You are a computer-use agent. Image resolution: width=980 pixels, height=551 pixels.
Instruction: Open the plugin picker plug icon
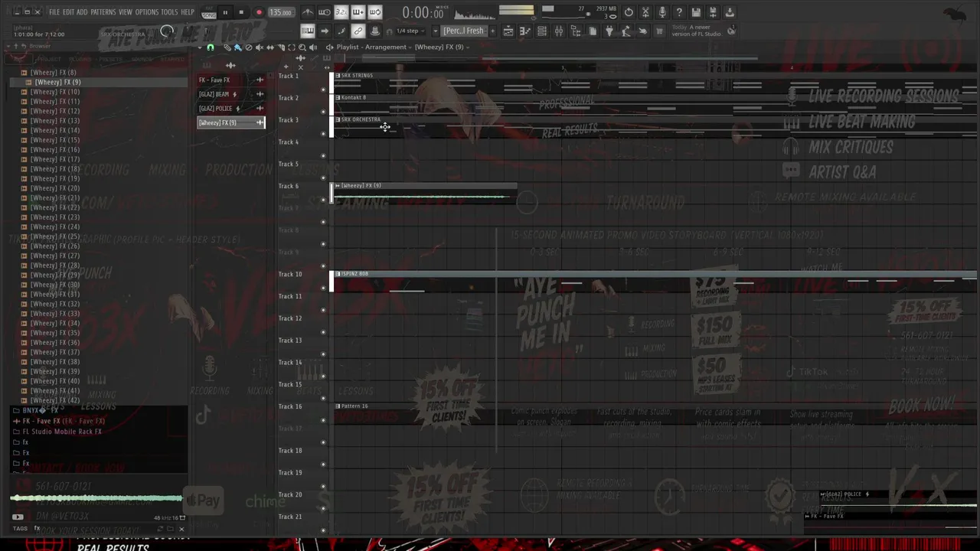click(x=609, y=31)
